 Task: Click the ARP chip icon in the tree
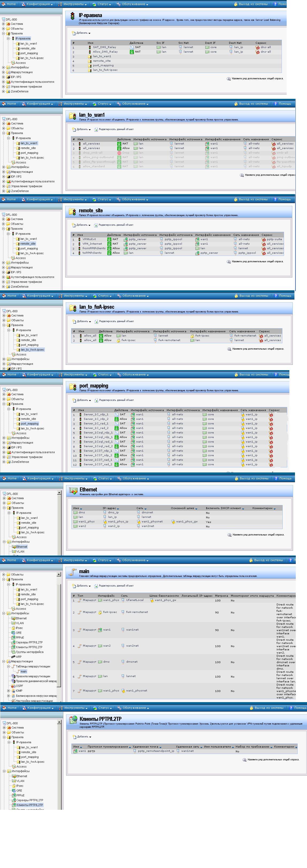[x=13, y=656]
